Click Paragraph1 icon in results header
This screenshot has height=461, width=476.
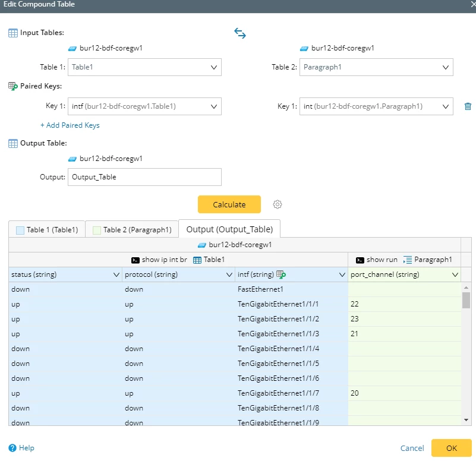[x=408, y=260]
